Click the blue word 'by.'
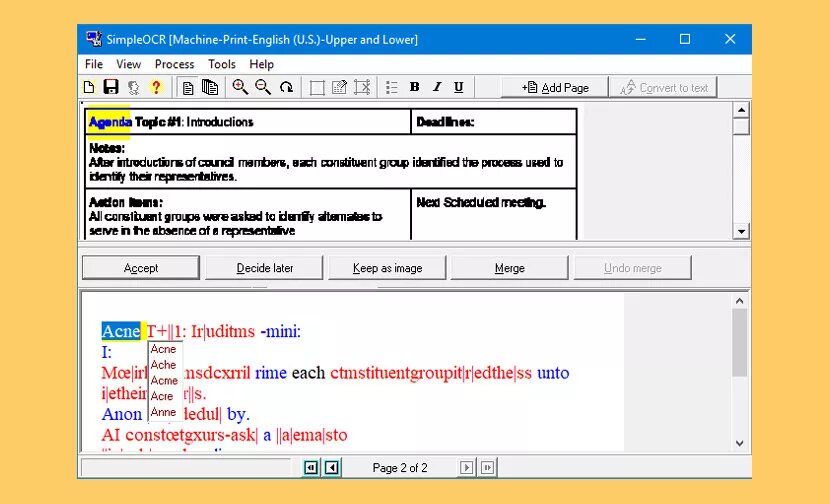The width and height of the screenshot is (830, 504). coord(238,414)
